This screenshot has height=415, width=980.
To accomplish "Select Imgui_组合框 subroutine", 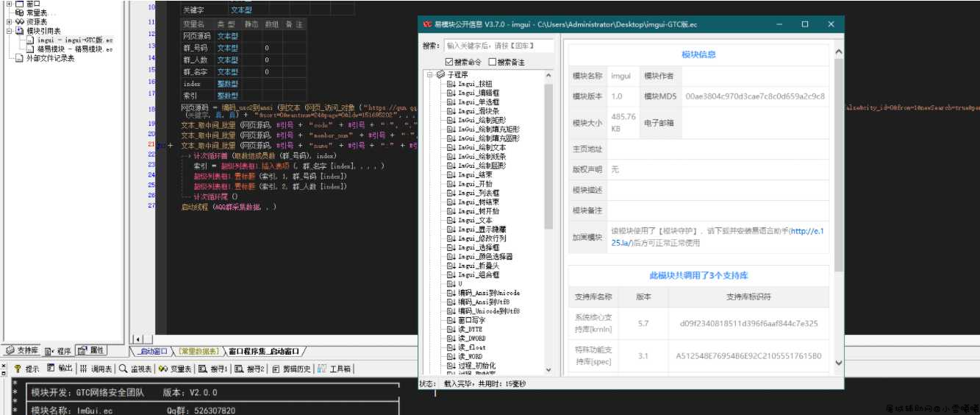I will 479,274.
